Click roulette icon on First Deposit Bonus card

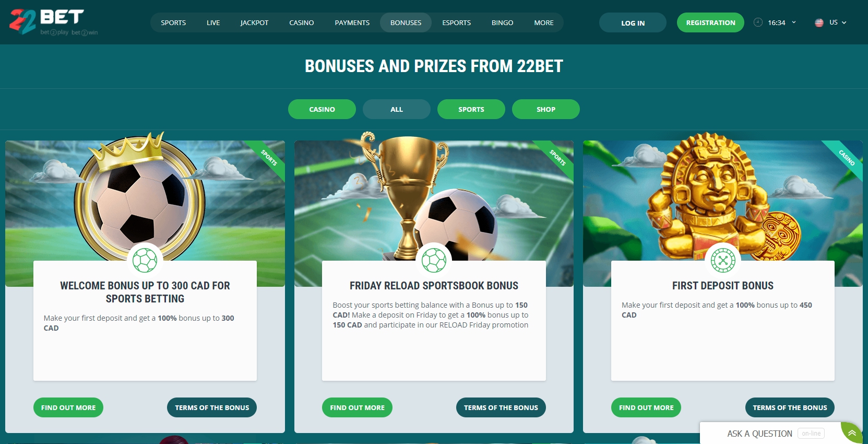[x=723, y=260]
